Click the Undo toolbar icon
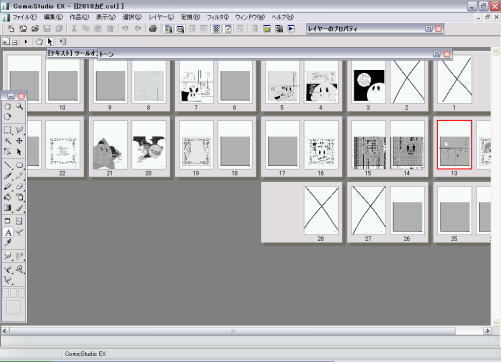The width and height of the screenshot is (501, 362). coord(125,29)
